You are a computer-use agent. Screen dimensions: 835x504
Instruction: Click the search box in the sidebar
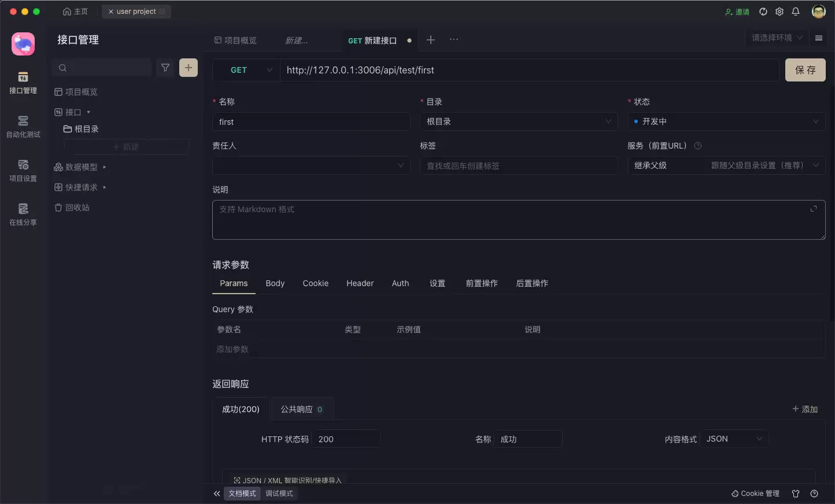pos(102,68)
